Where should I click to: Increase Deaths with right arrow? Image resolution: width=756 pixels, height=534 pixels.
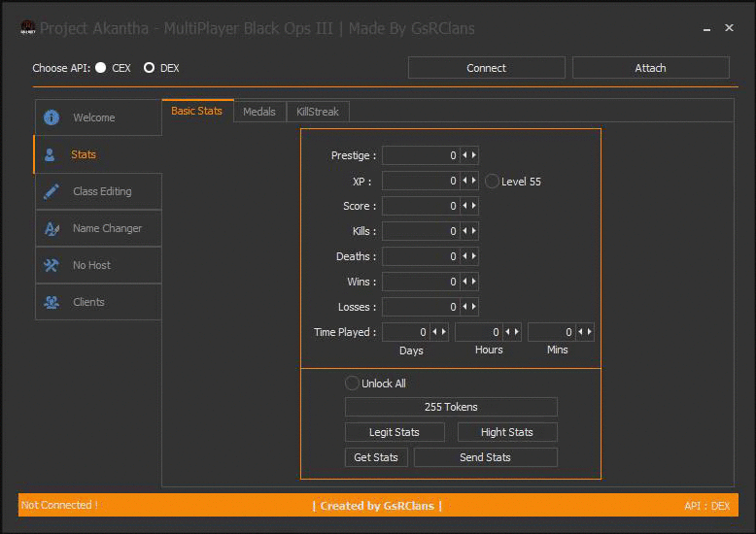474,256
